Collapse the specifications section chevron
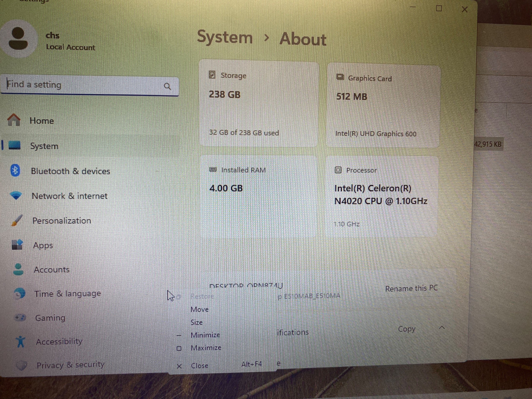532x399 pixels. click(x=442, y=328)
